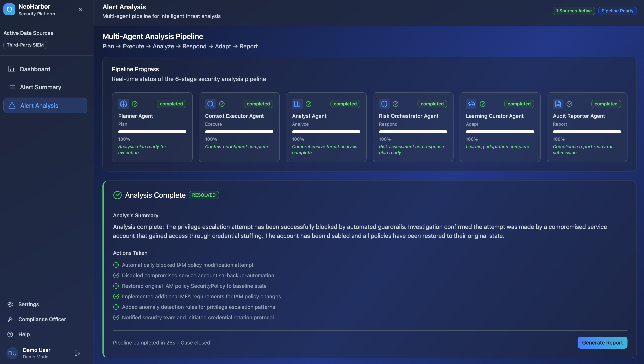Open the Dashboard page

(x=35, y=69)
